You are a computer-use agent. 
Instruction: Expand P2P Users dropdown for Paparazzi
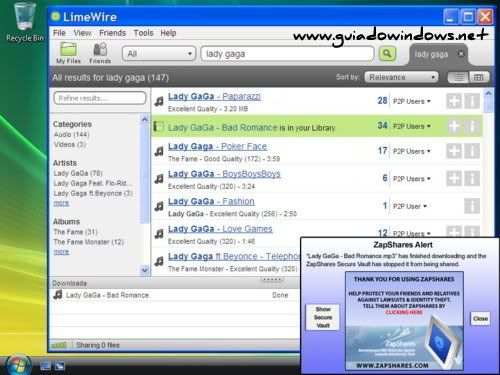click(x=412, y=101)
